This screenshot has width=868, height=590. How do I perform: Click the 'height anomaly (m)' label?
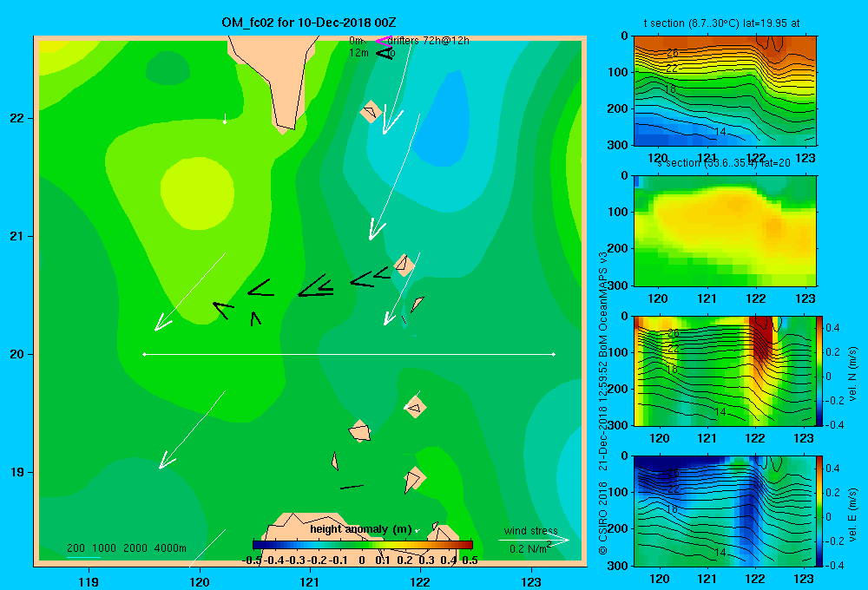360,529
